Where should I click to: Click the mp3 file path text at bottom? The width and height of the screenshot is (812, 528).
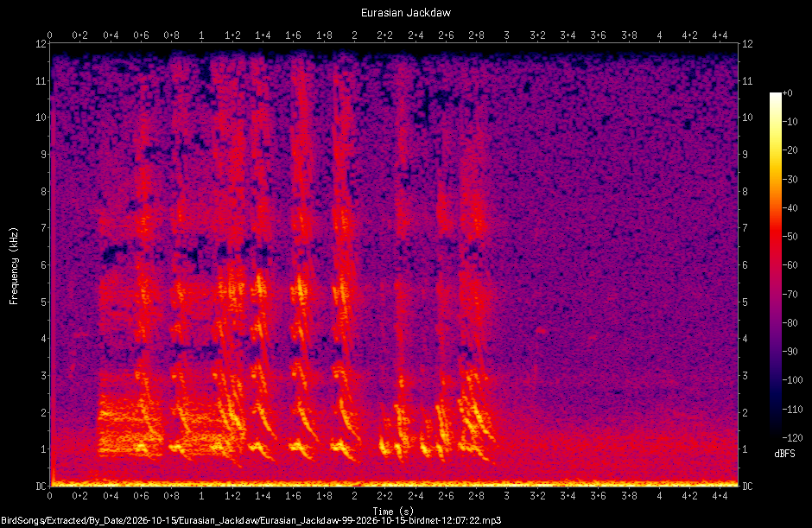(251, 521)
